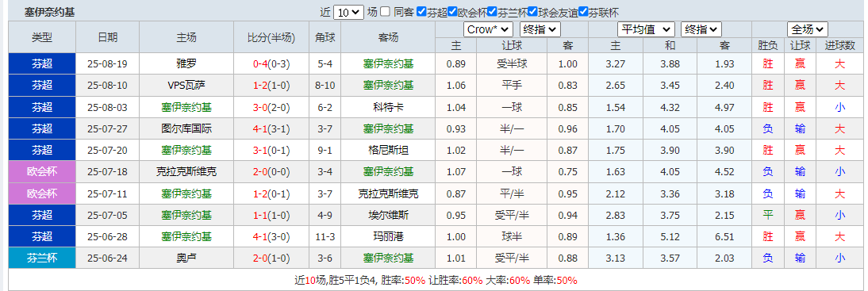The width and height of the screenshot is (868, 291).
Task: Click the 1-2 score on 25-07-11
Action: pyautogui.click(x=261, y=193)
